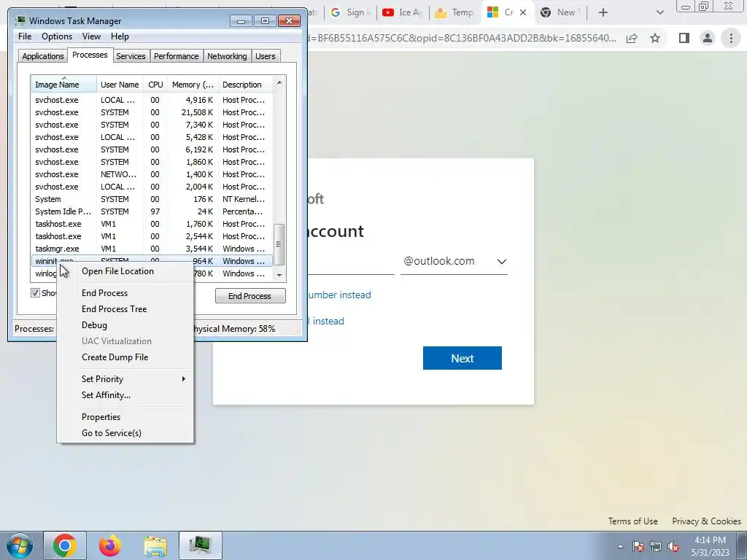The height and width of the screenshot is (560, 747).
Task: Switch to the Performance tab
Action: click(176, 56)
